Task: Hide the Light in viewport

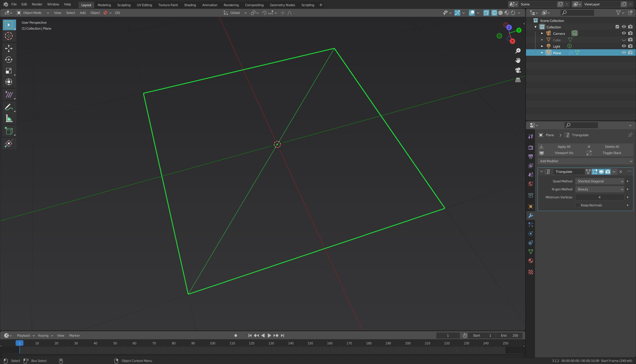Action: tap(624, 46)
